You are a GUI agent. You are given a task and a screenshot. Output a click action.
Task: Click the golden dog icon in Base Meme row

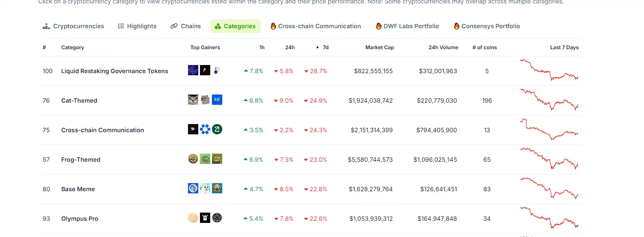point(217,189)
